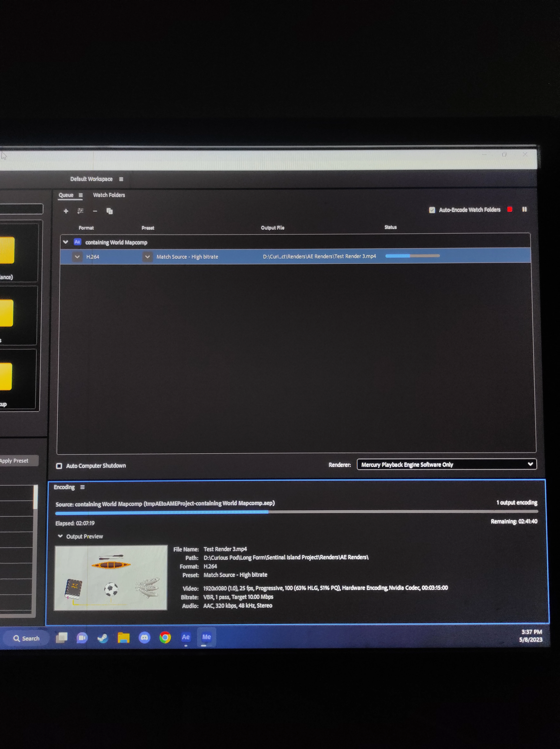Click the Add Output settings icon

point(80,211)
